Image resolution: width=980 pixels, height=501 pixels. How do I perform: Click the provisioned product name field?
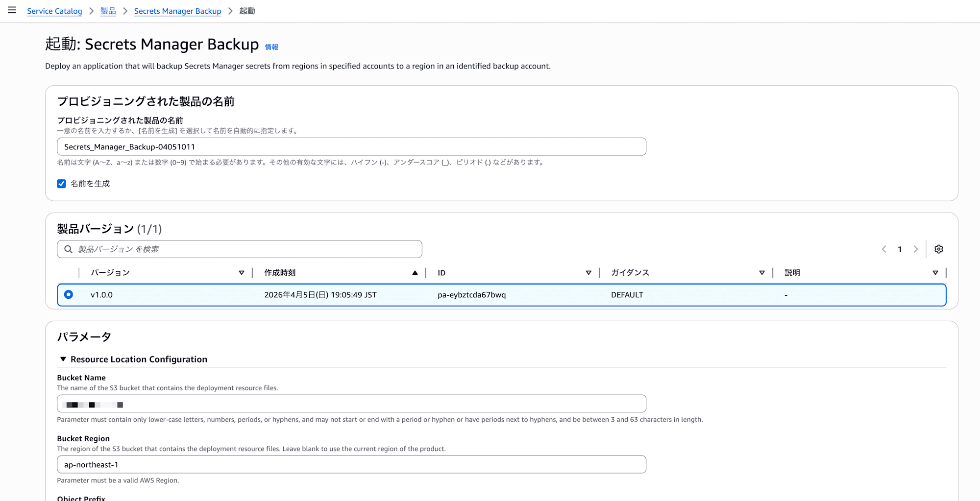point(351,147)
